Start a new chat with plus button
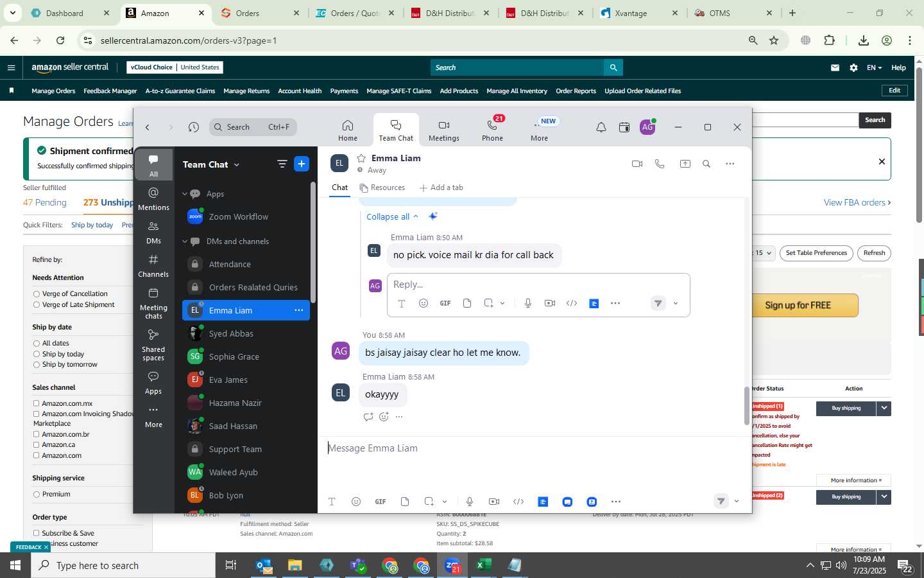Image resolution: width=924 pixels, height=578 pixels. pos(302,164)
